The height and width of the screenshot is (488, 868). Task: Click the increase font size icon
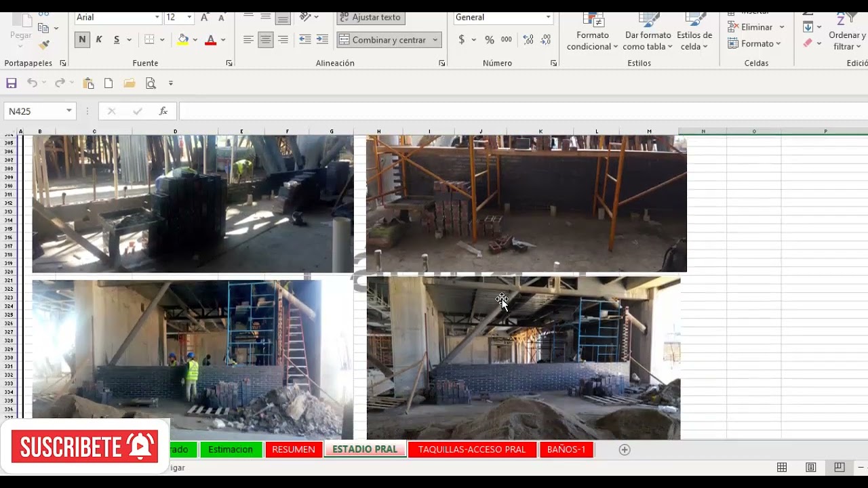(x=205, y=17)
